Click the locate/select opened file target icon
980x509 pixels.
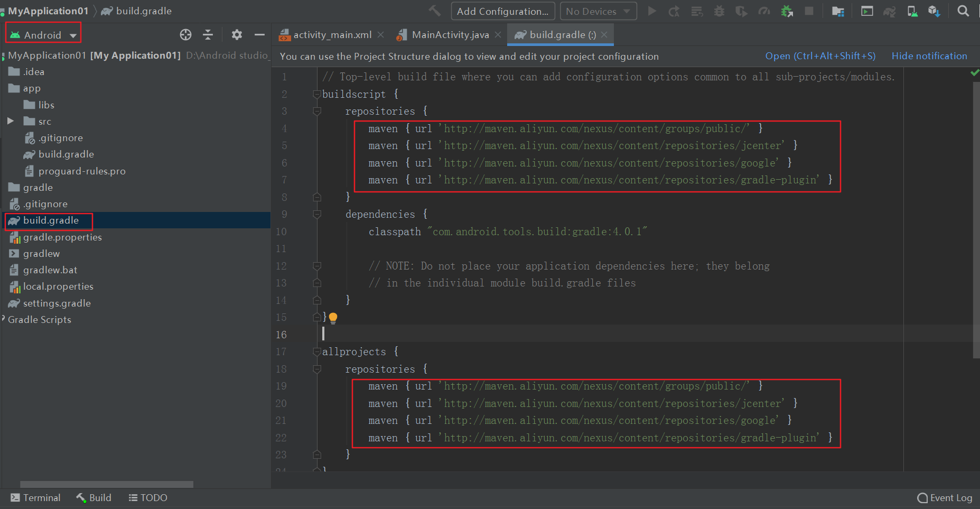[x=185, y=35]
